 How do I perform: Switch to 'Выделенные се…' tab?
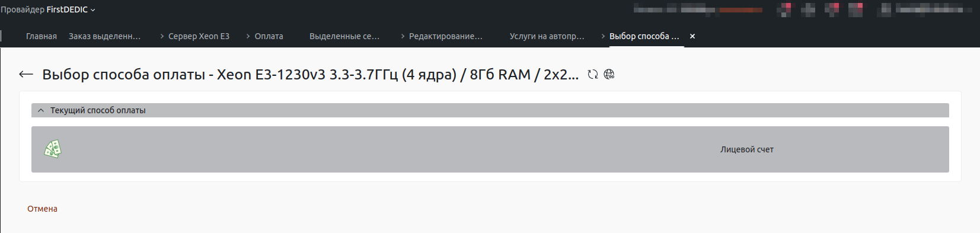(x=344, y=36)
